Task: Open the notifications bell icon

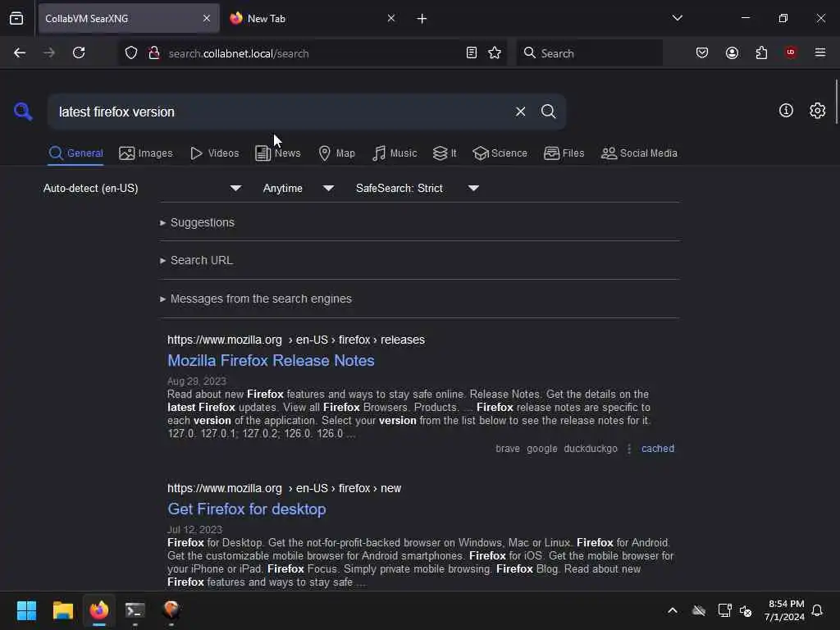Action: pos(817,610)
